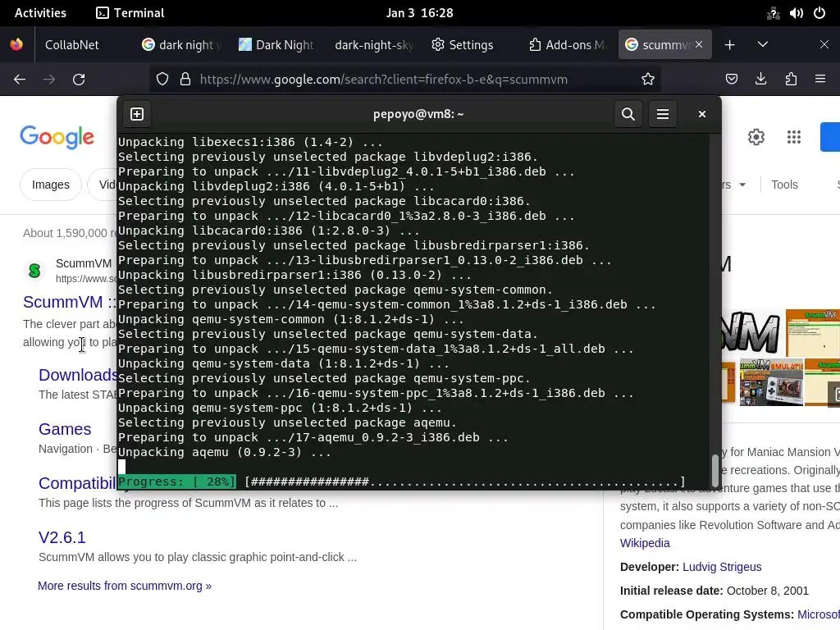
Task: Click More results from scummvm.org
Action: click(125, 586)
